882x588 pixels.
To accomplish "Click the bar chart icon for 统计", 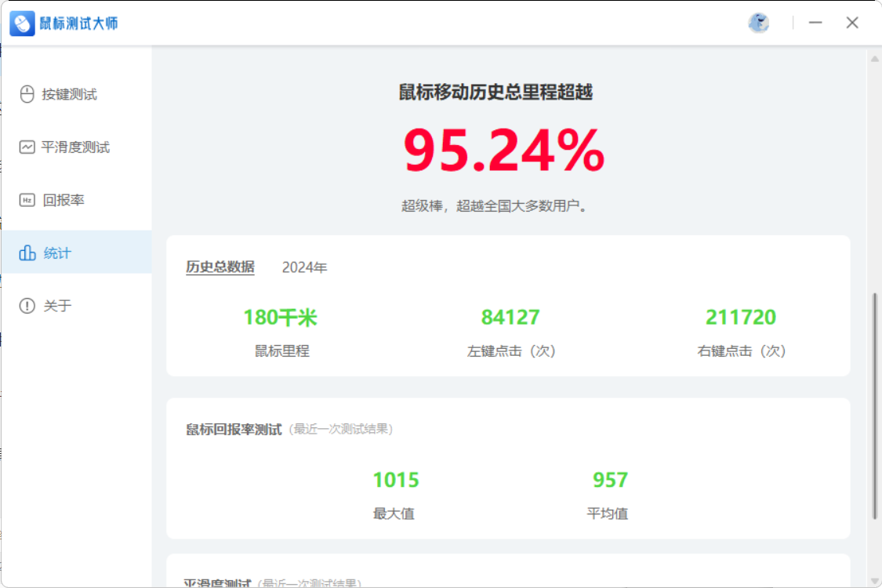I will (27, 253).
